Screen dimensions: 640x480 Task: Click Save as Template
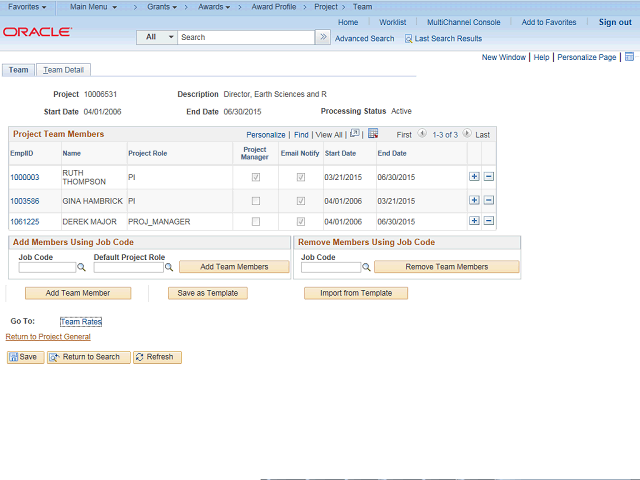[208, 293]
